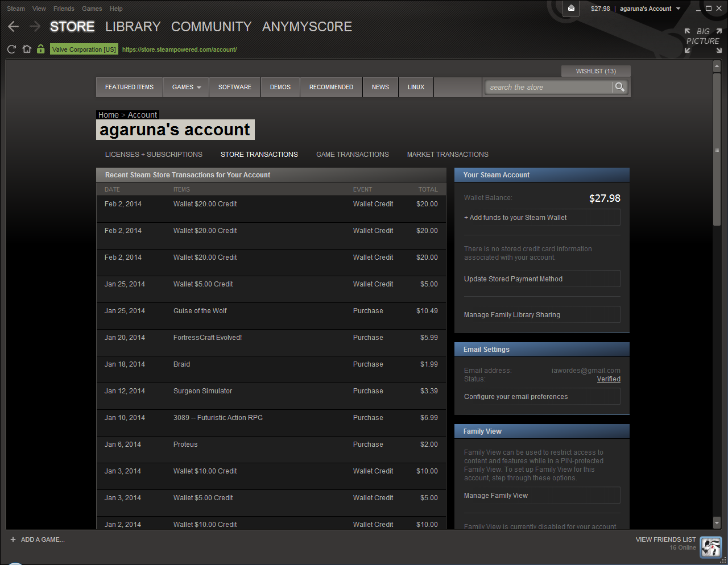This screenshot has height=565, width=728.
Task: Open the View menu
Action: click(39, 9)
